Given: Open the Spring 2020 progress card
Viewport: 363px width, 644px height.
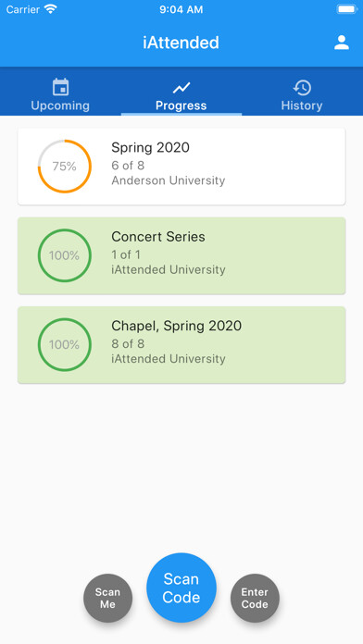Looking at the screenshot, I should coord(181,167).
